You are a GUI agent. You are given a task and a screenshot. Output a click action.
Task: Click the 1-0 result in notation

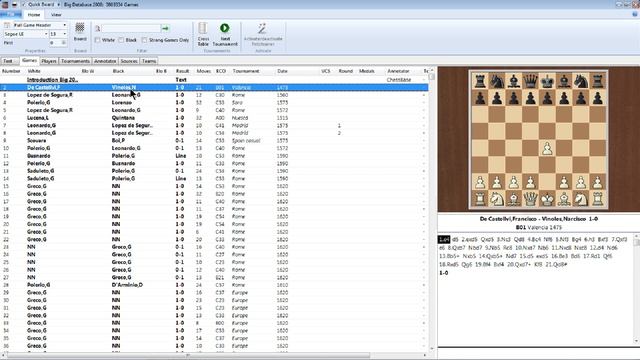point(444,273)
